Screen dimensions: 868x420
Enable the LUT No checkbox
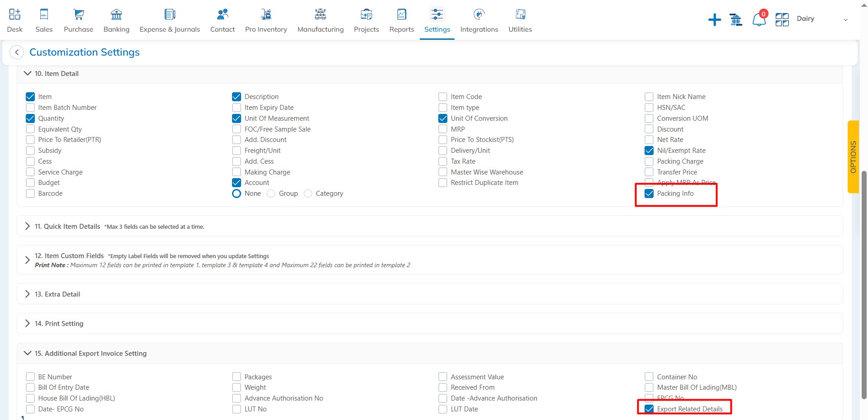pyautogui.click(x=237, y=409)
